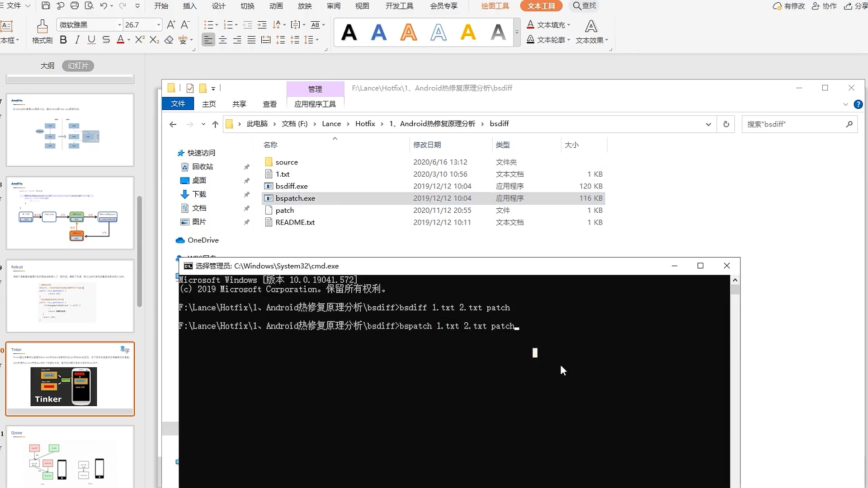Refresh the Explorer folder view

coord(726,124)
